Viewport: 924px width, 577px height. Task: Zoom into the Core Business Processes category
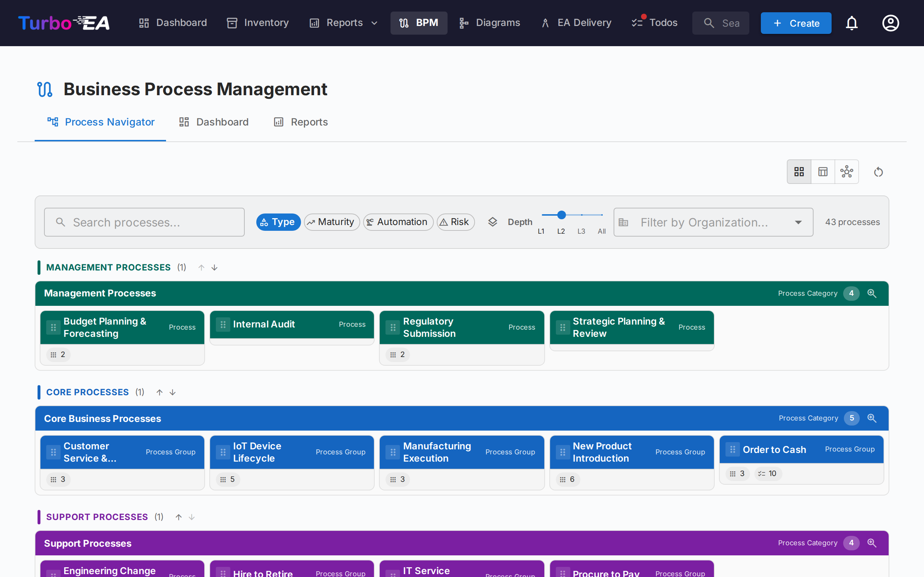pyautogui.click(x=872, y=418)
